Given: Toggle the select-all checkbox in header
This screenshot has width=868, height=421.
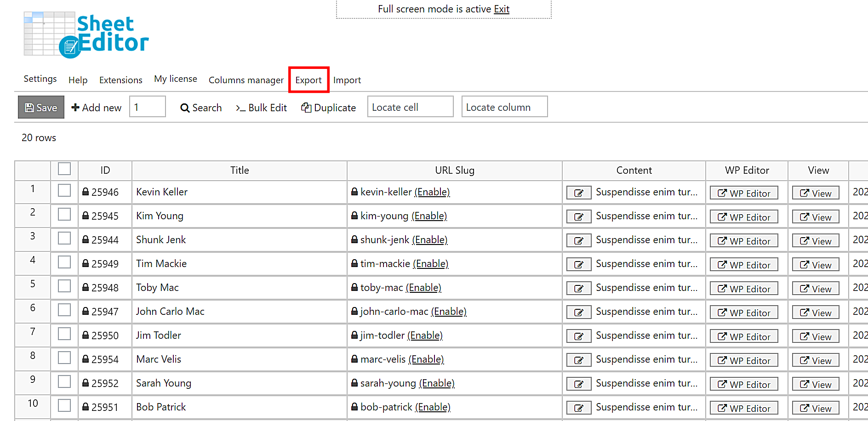Looking at the screenshot, I should coord(64,169).
